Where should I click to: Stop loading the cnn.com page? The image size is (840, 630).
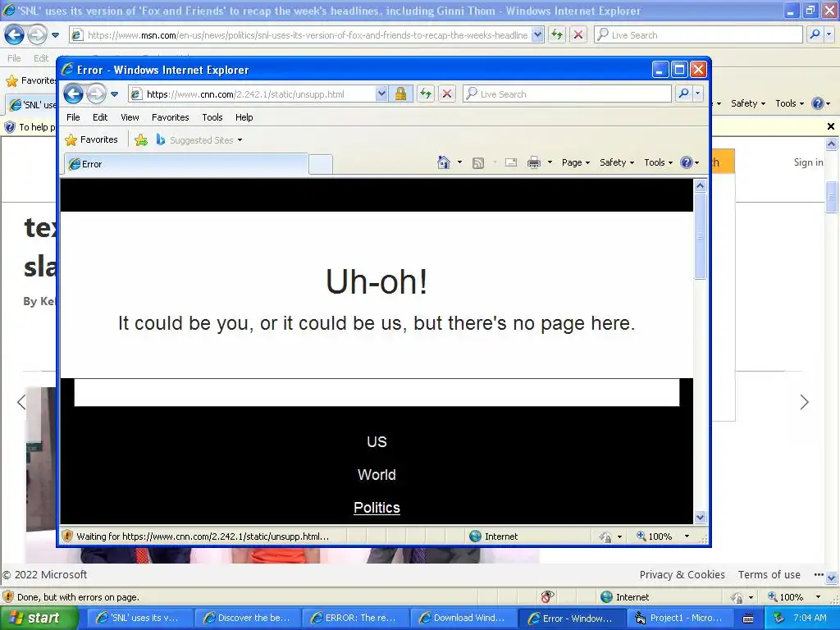pos(447,94)
